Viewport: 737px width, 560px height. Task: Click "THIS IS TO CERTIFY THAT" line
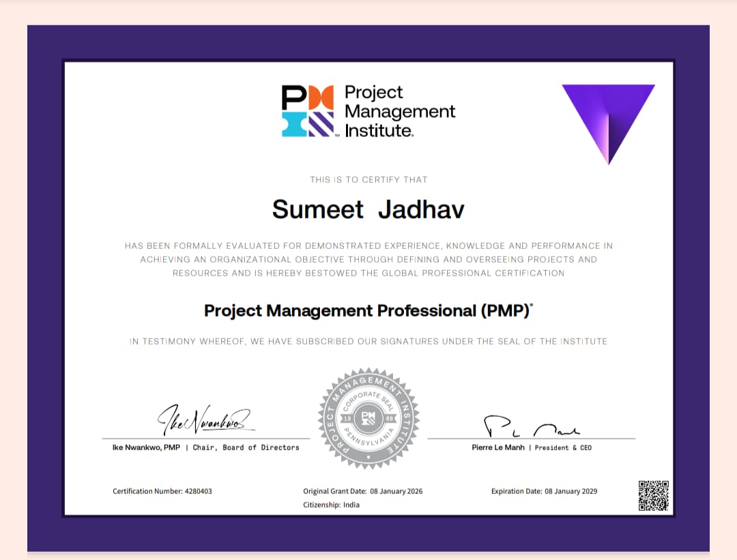coord(369,179)
